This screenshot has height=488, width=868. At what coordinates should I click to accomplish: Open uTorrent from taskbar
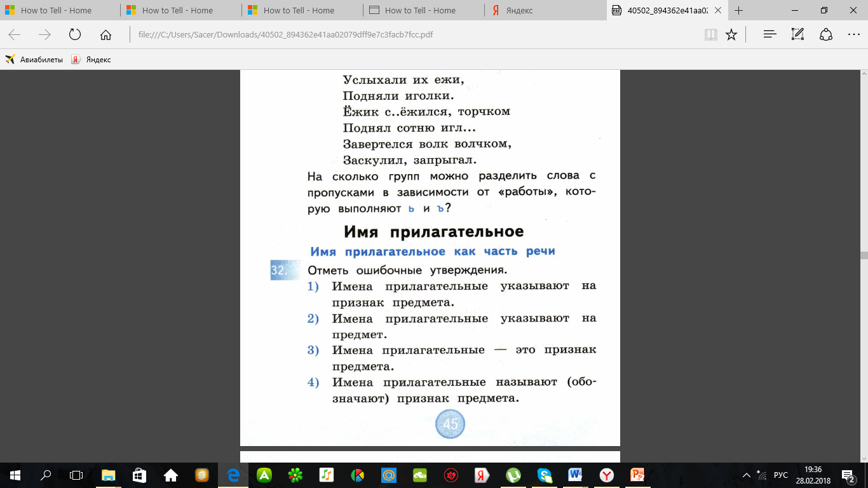[513, 475]
